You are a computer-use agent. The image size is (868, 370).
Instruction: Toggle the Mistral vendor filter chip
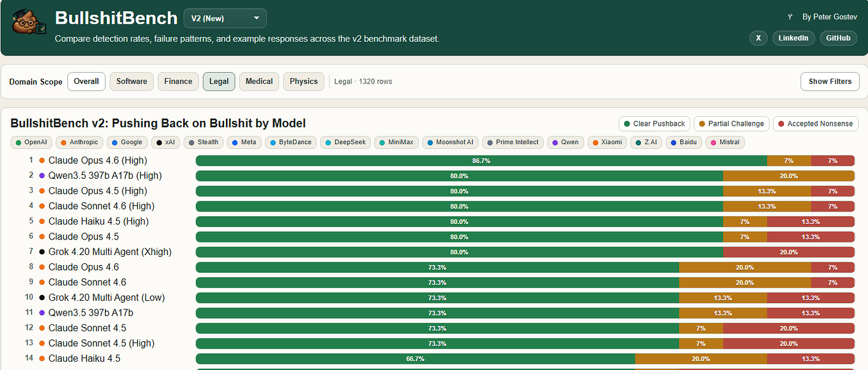725,142
